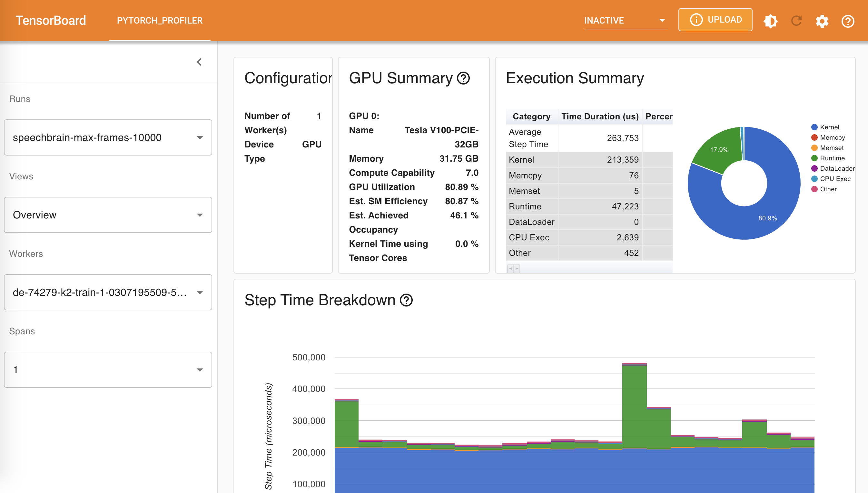Open the TensorBoard settings gear
868x493 pixels.
tap(822, 21)
